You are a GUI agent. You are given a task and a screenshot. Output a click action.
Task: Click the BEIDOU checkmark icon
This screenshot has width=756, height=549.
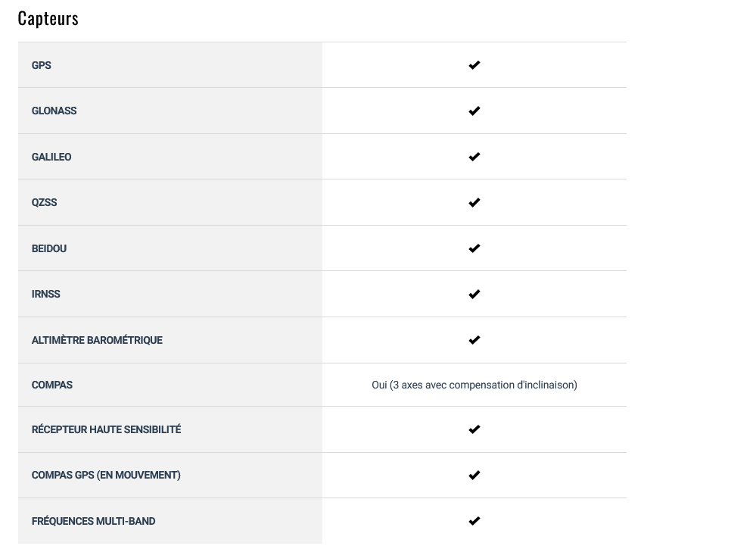coord(474,248)
